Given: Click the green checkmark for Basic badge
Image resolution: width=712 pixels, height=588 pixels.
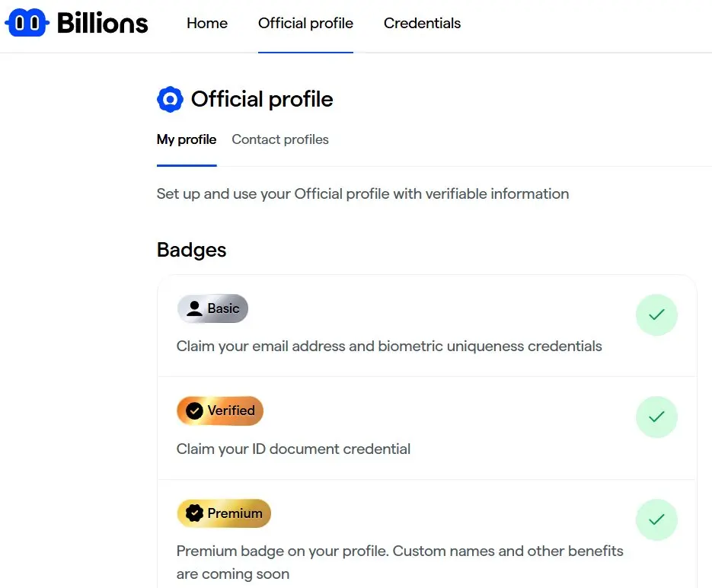Looking at the screenshot, I should pyautogui.click(x=656, y=315).
